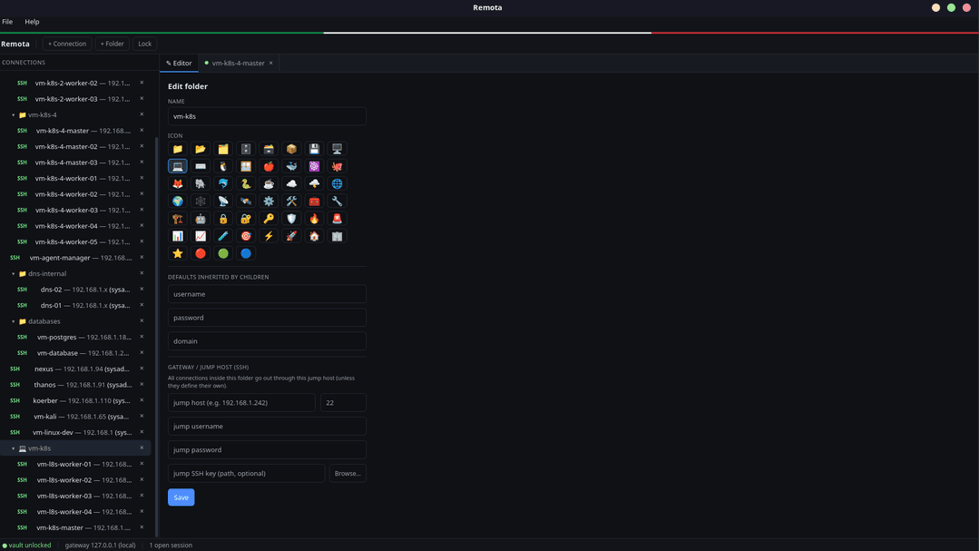
Task: Focus the domain field
Action: 267,341
